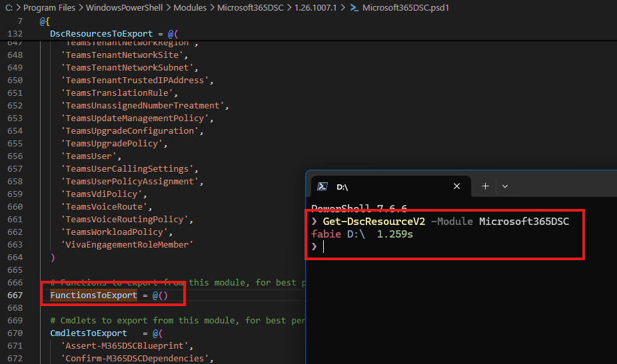The height and width of the screenshot is (364, 617).
Task: Click 'TeamsUnassignedNumberTreatment' on line 652
Action: tap(143, 105)
